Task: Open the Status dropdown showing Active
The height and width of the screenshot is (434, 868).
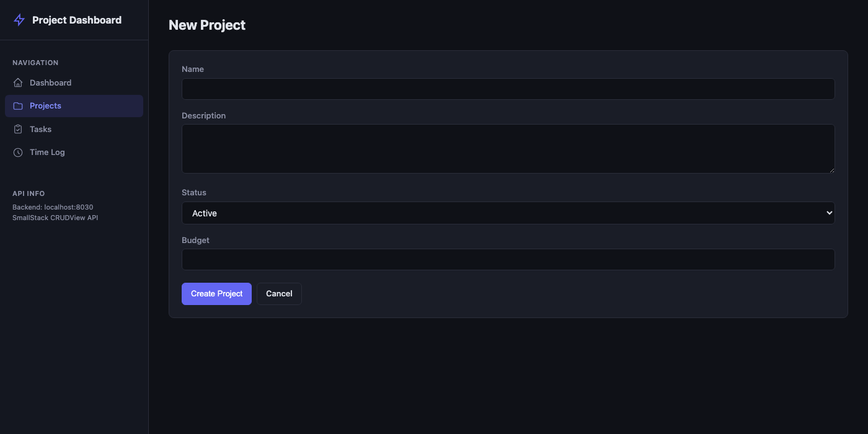Action: point(508,213)
